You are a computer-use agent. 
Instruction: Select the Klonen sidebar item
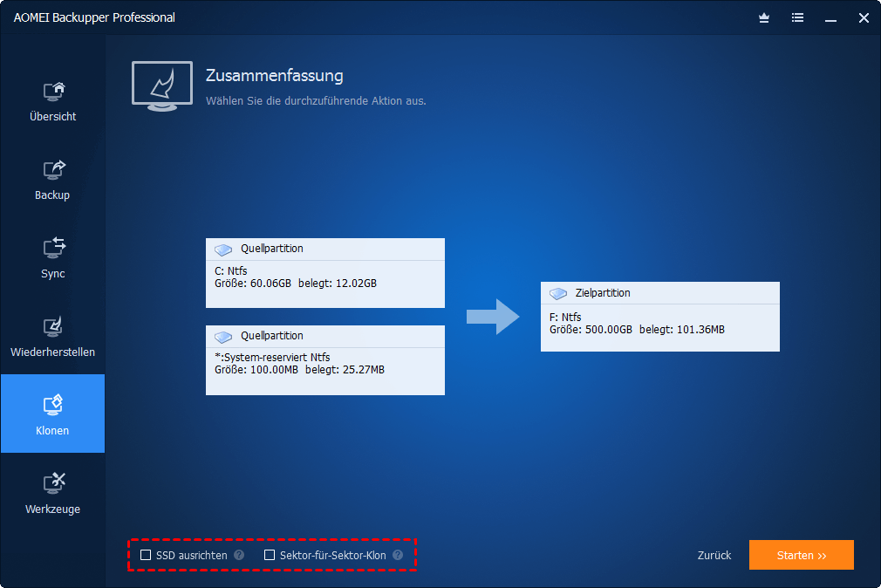(x=53, y=414)
